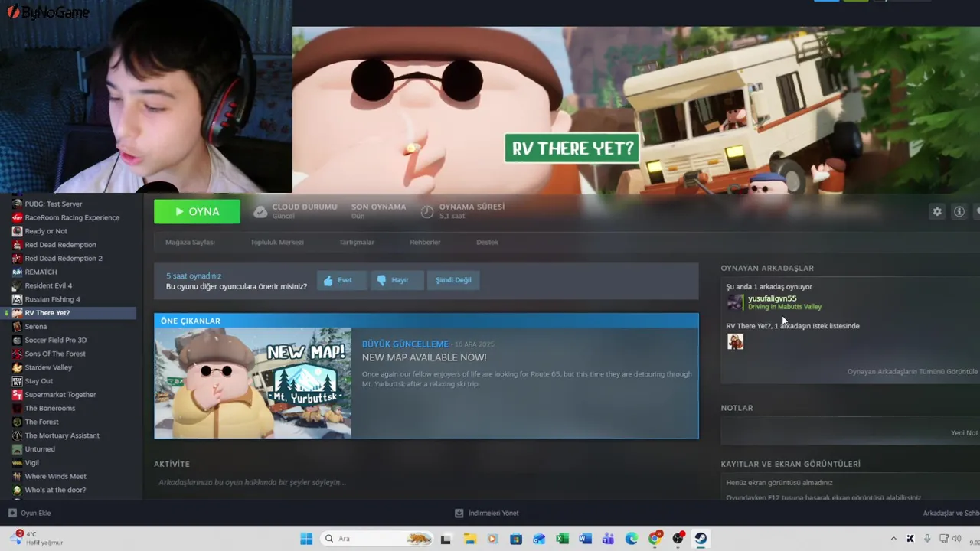The image size is (980, 551).
Task: Click the Vigil game icon
Action: pos(17,463)
